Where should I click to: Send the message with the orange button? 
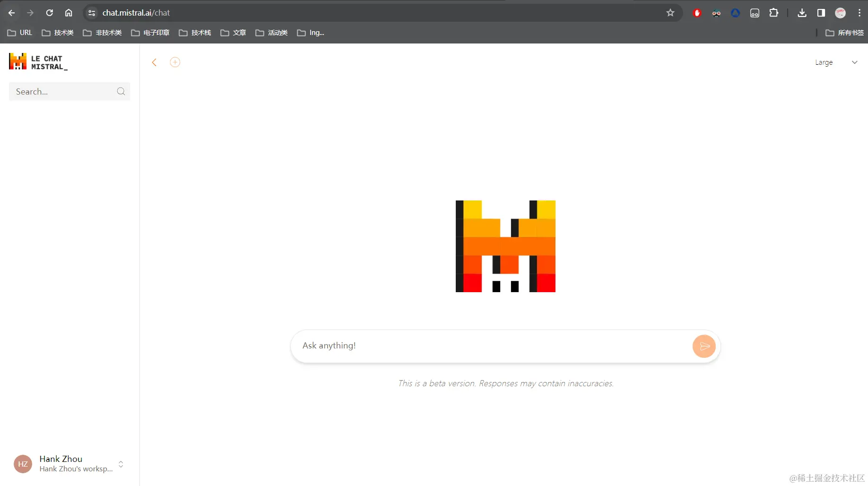click(704, 346)
